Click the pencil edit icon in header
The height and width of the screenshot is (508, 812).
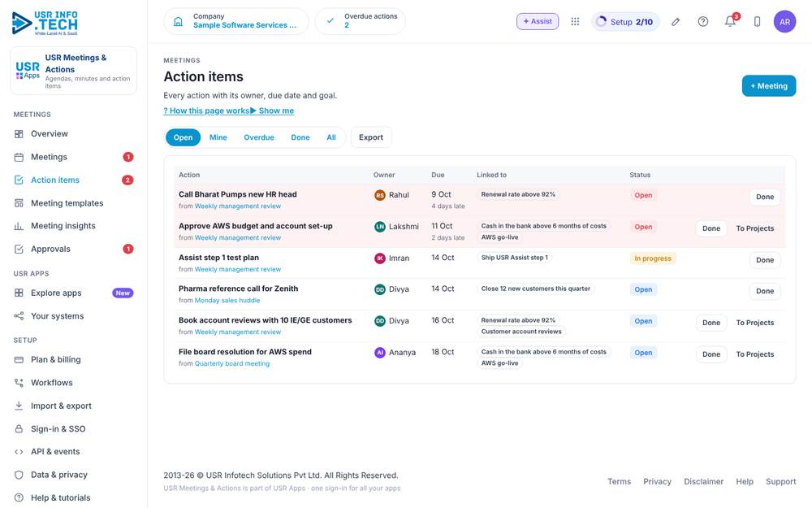(x=676, y=21)
